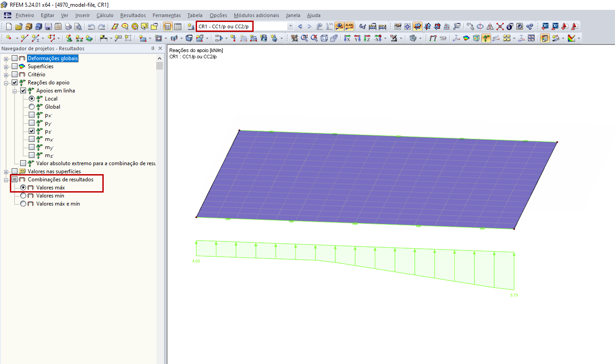Toggle Critério checkbox
Screen dimensions: 615x364
point(15,75)
